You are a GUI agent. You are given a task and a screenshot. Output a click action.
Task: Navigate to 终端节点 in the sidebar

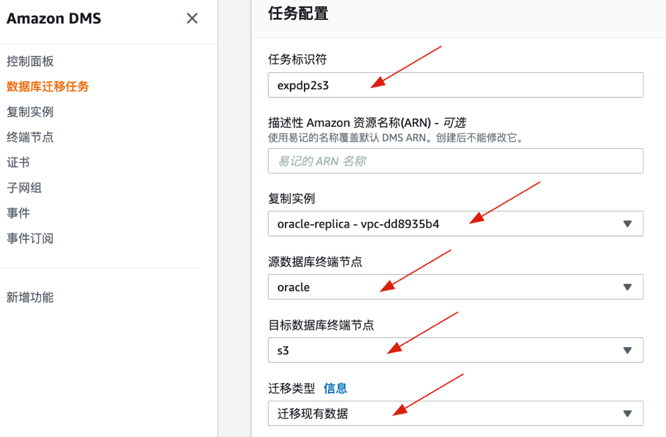(30, 137)
